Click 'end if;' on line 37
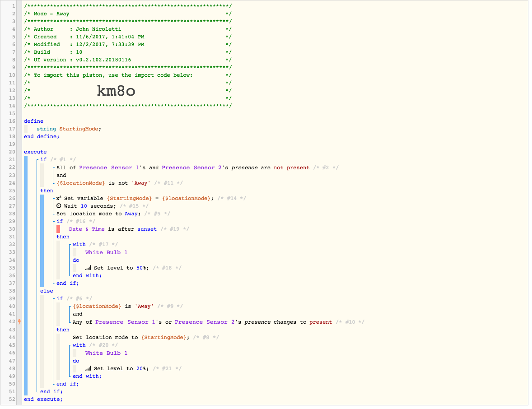Viewport: 532px width, 409px height. (68, 283)
